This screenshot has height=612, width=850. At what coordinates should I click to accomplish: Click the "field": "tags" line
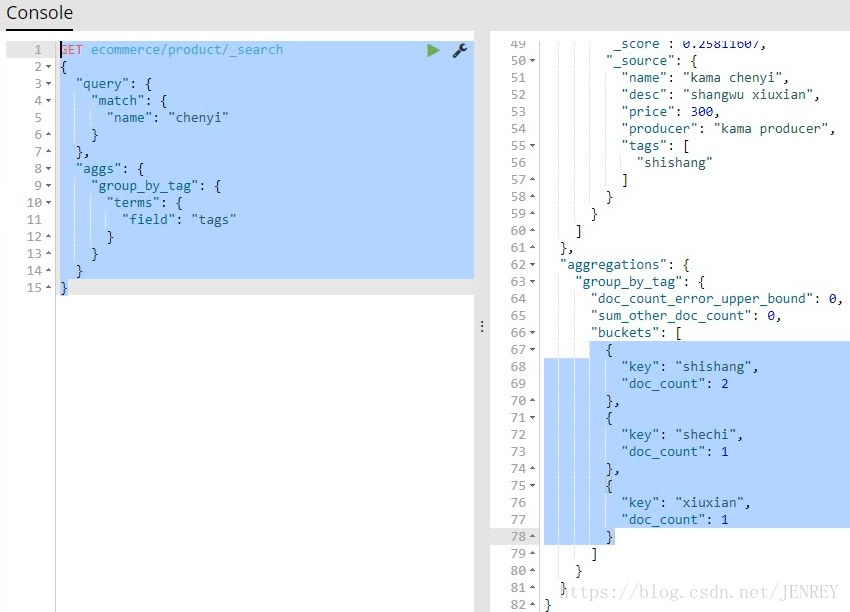point(179,220)
